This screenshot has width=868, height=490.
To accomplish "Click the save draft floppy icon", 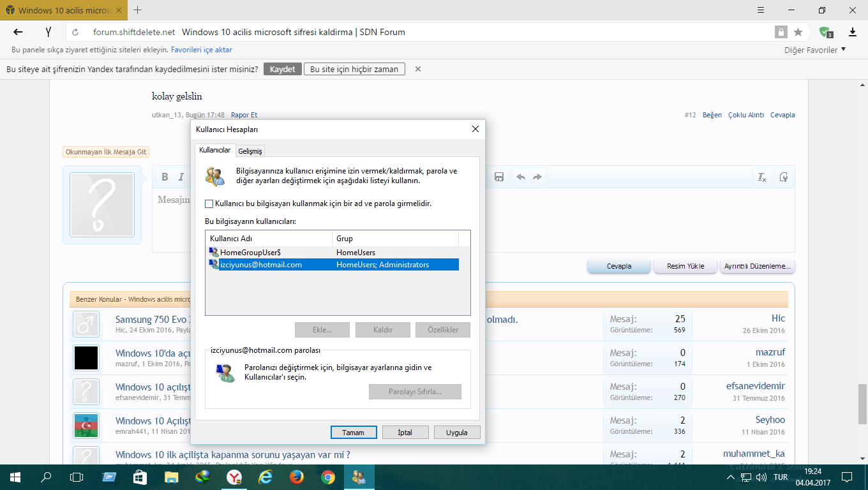I will (x=499, y=177).
